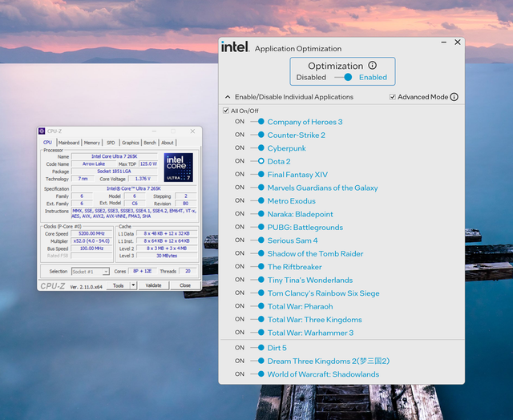Viewport: 513px width, 420px height.
Task: Toggle World of Warcraft: Shadowlands switch
Action: (x=257, y=374)
